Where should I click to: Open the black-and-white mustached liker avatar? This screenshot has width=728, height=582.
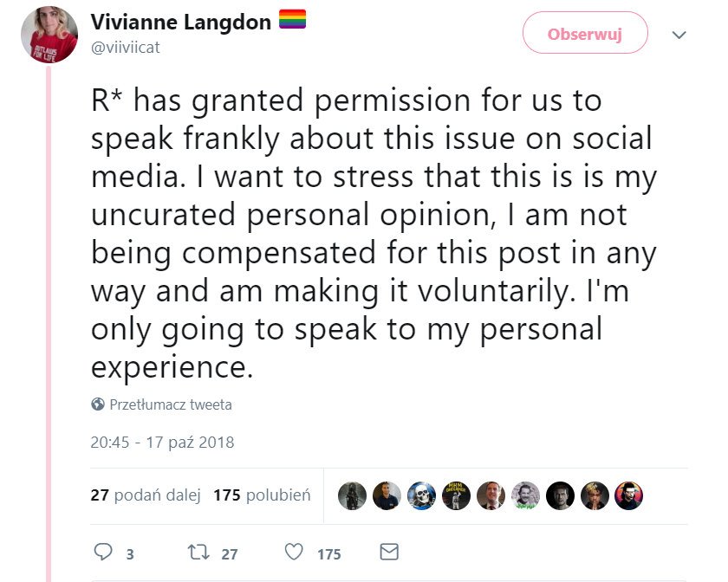pos(525,495)
